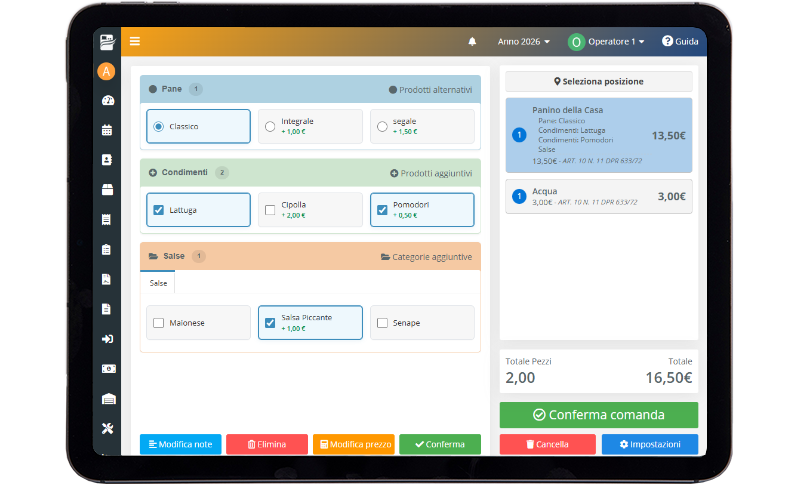The image size is (800, 484).
Task: Click the 16,50€ total amount
Action: 669,378
